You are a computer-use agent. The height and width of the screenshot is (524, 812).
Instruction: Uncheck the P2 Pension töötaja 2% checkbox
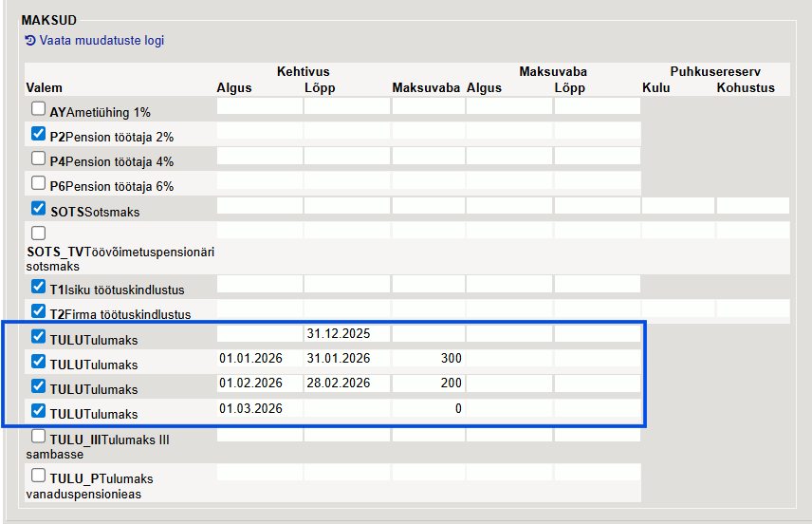(x=39, y=134)
